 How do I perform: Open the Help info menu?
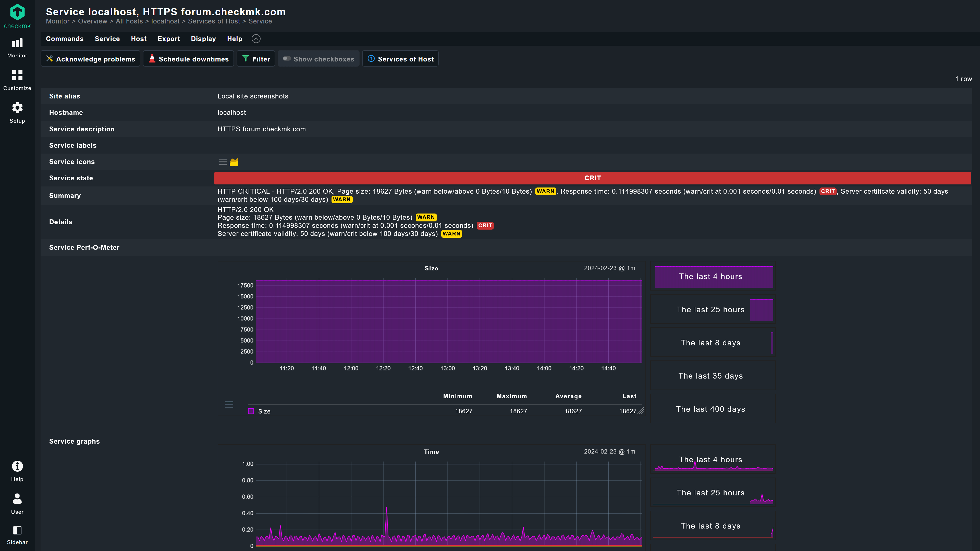pos(17,471)
